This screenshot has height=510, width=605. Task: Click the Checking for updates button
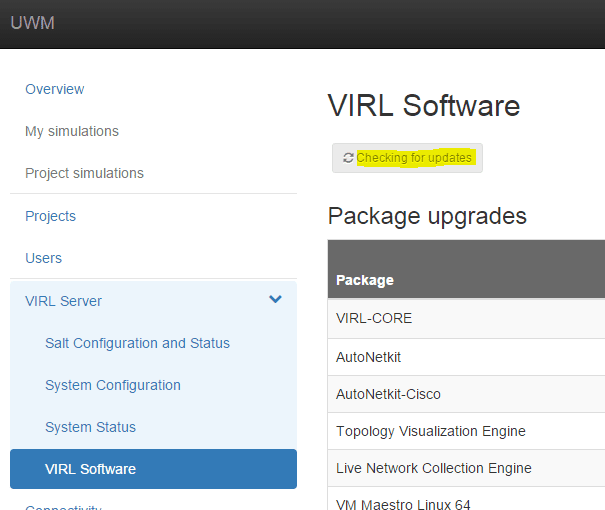pos(407,158)
